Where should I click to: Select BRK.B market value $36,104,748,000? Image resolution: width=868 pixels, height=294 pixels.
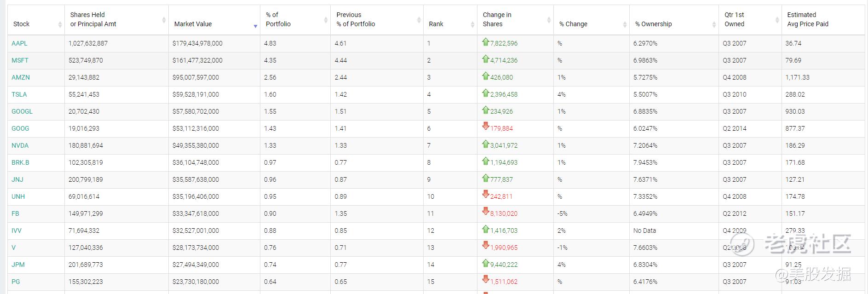[x=196, y=162]
